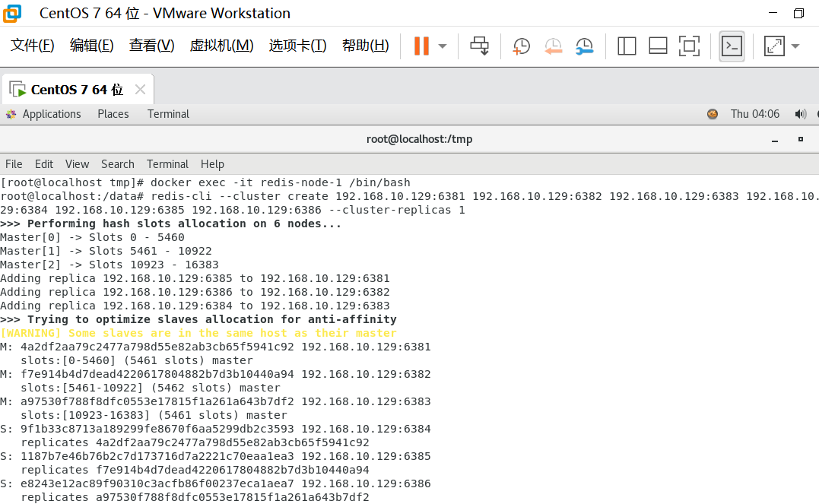Open the Terminal menu in terminal menubar
The image size is (819, 504).
pyautogui.click(x=167, y=164)
